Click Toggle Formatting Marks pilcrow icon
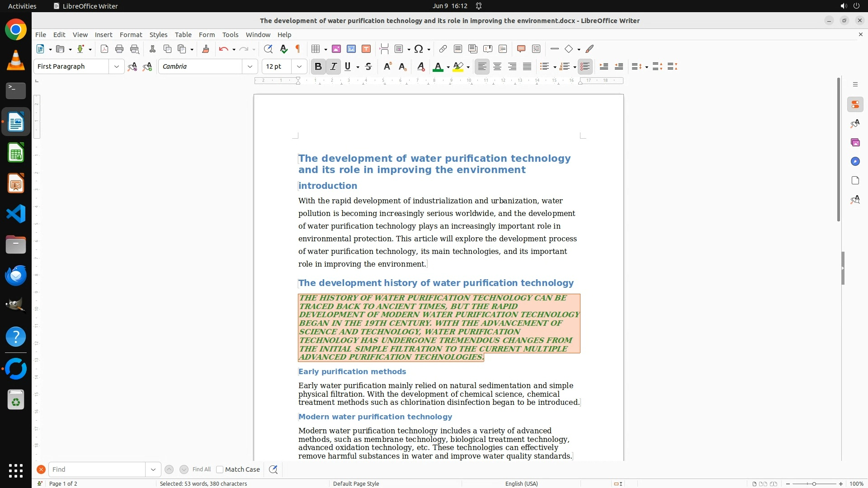868x488 pixels. click(298, 49)
